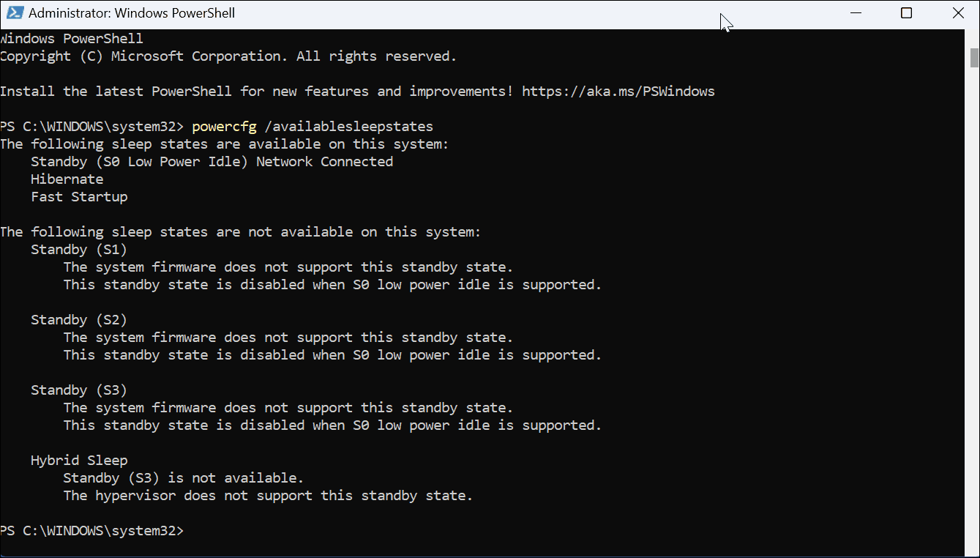Click the "Standby (S1)" heading

[79, 250]
